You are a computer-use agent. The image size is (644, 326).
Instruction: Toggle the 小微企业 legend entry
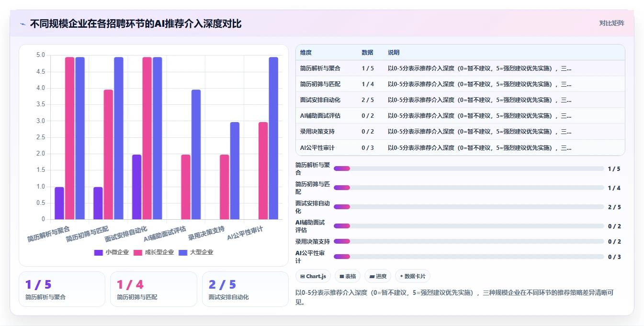pos(112,252)
